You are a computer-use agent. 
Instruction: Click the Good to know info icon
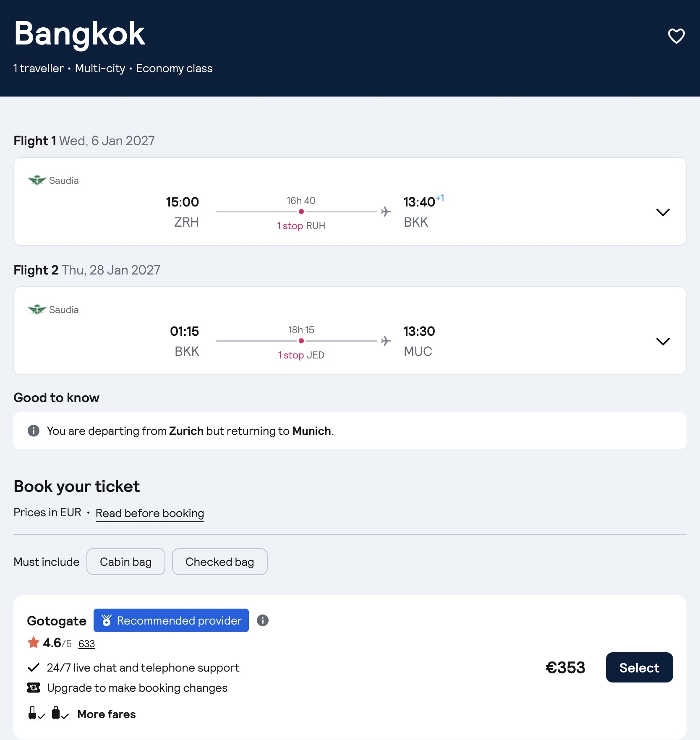pyautogui.click(x=34, y=431)
